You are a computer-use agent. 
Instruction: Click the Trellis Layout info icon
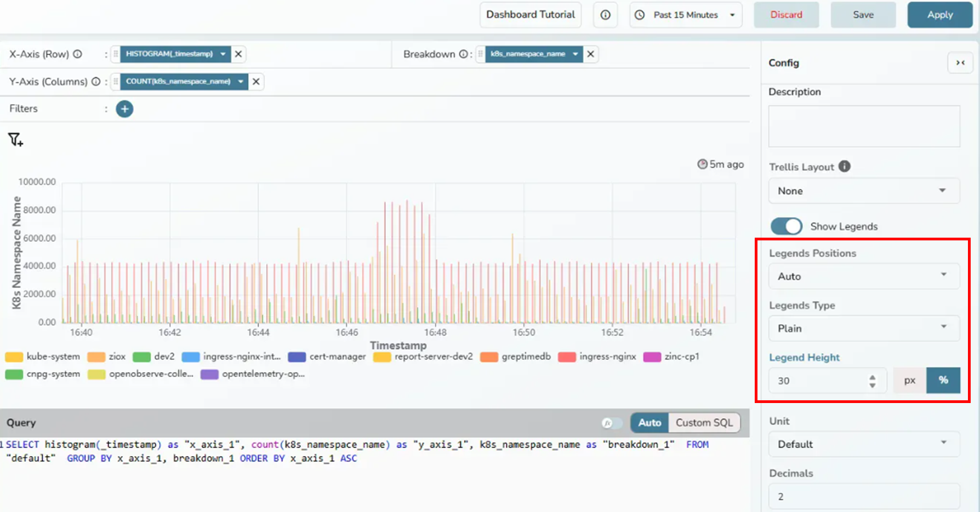(x=845, y=166)
